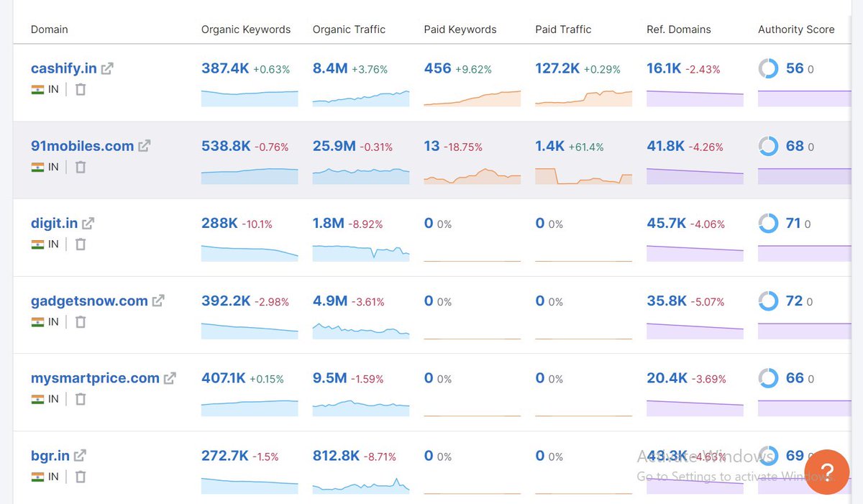Click cashify.in paid traffic trend chart
The image size is (863, 504).
click(583, 98)
